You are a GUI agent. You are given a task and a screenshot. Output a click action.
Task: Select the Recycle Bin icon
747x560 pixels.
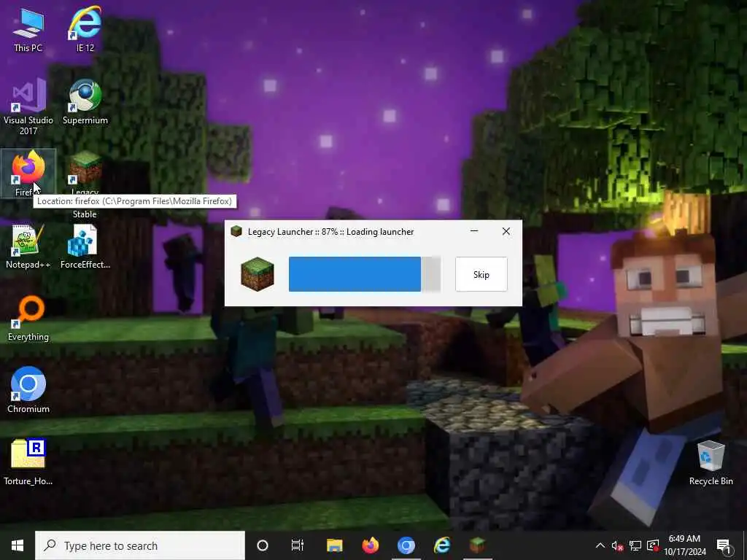(711, 463)
